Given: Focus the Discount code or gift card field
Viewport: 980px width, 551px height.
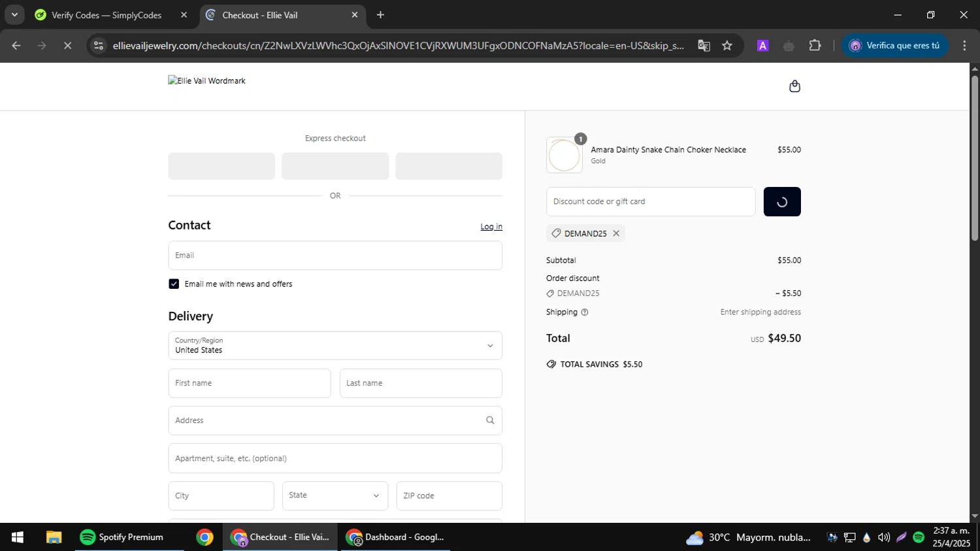Looking at the screenshot, I should pyautogui.click(x=651, y=202).
